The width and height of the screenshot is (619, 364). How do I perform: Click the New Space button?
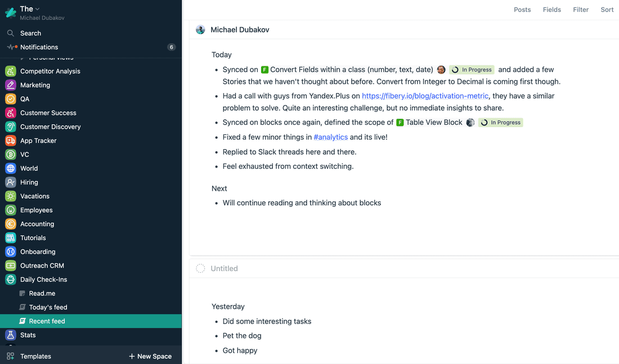(150, 356)
